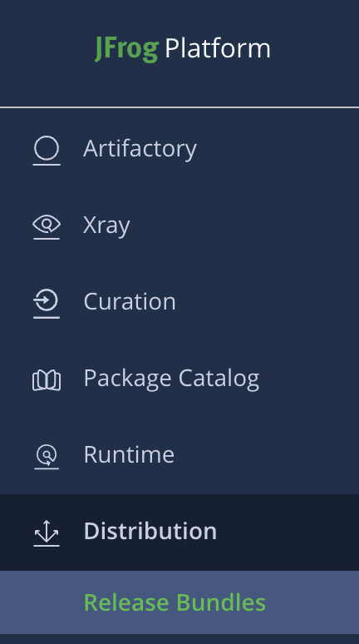
Task: Open the Xray menu entry
Action: pyautogui.click(x=179, y=225)
